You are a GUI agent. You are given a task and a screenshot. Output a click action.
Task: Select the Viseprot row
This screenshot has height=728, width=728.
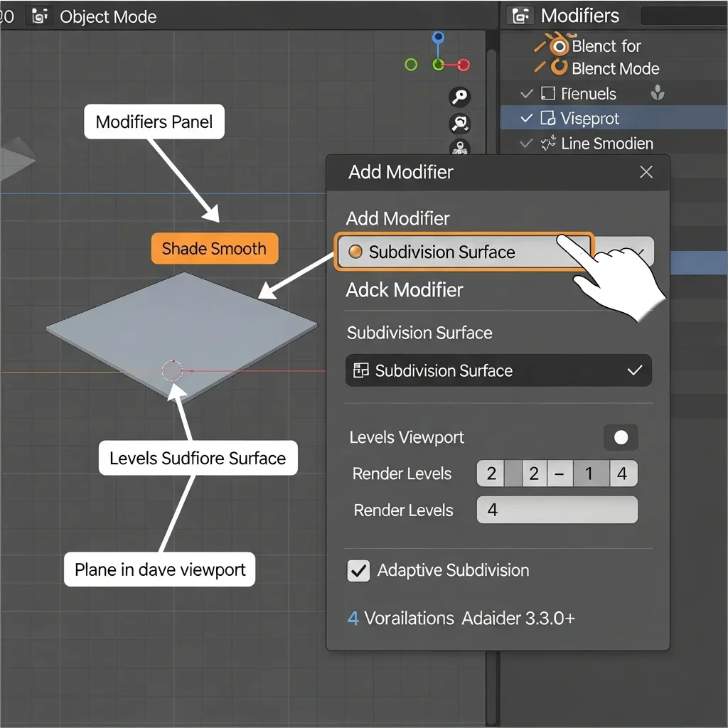pos(614,117)
